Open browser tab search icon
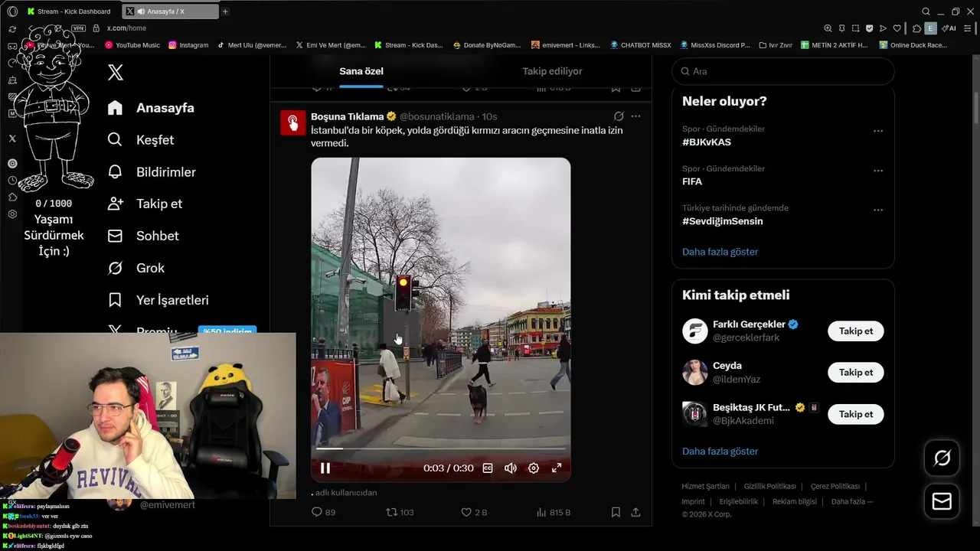Screen dimensions: 980x551 coord(926,11)
